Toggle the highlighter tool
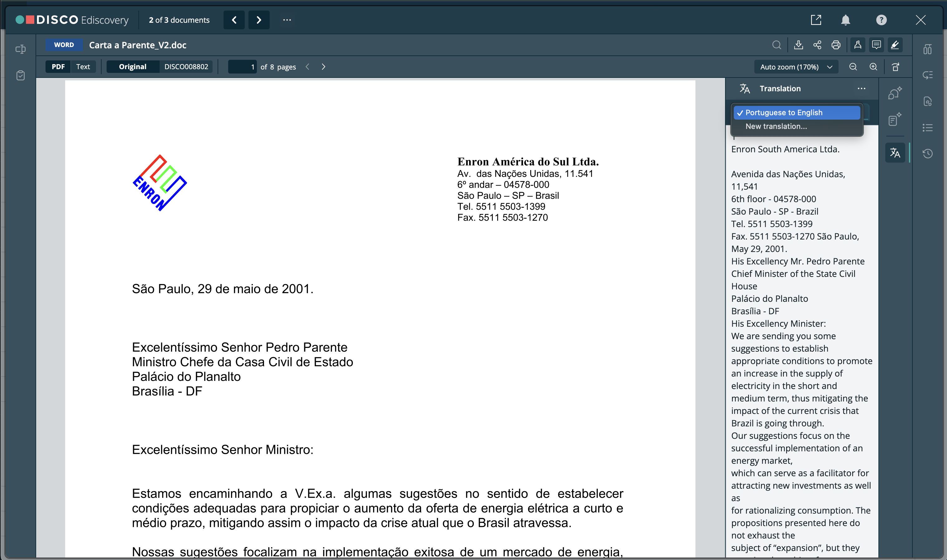The width and height of the screenshot is (947, 560). tap(895, 45)
